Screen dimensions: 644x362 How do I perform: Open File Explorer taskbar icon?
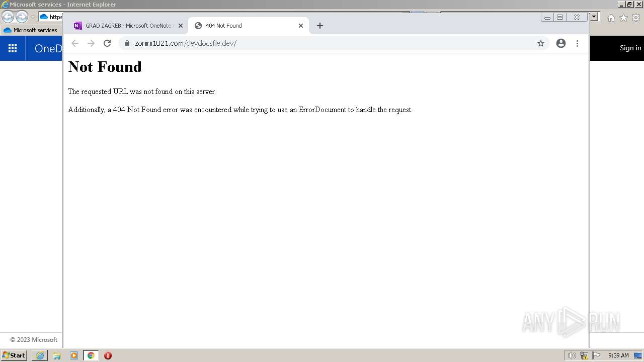click(x=57, y=355)
